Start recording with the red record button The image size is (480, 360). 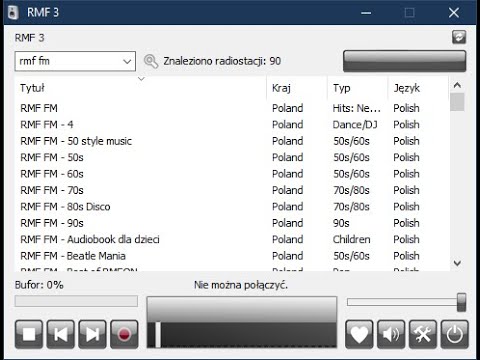[x=124, y=334]
